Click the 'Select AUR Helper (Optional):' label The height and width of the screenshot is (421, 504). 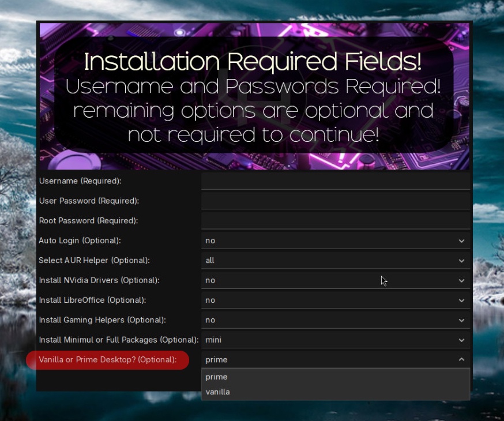[94, 261]
